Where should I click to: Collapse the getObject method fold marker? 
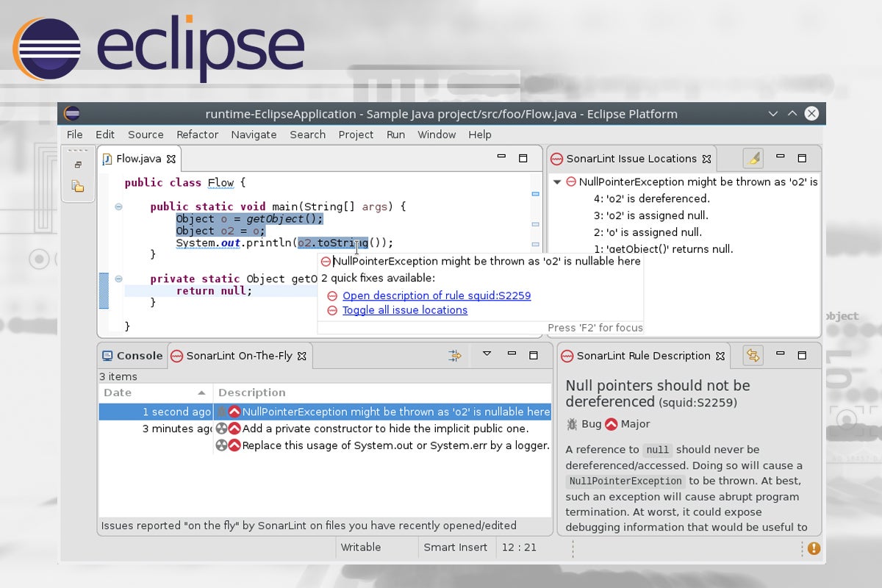click(x=118, y=279)
